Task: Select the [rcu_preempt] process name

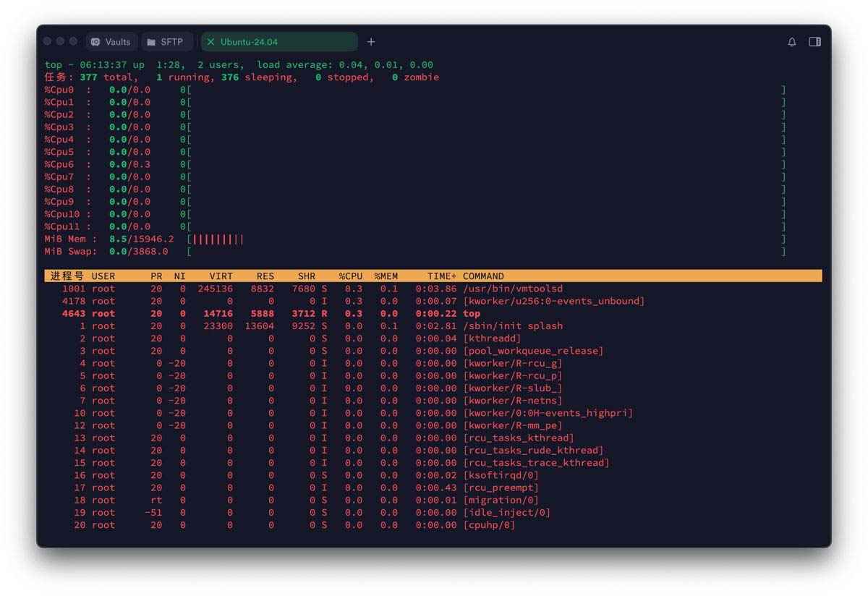Action: [x=501, y=488]
